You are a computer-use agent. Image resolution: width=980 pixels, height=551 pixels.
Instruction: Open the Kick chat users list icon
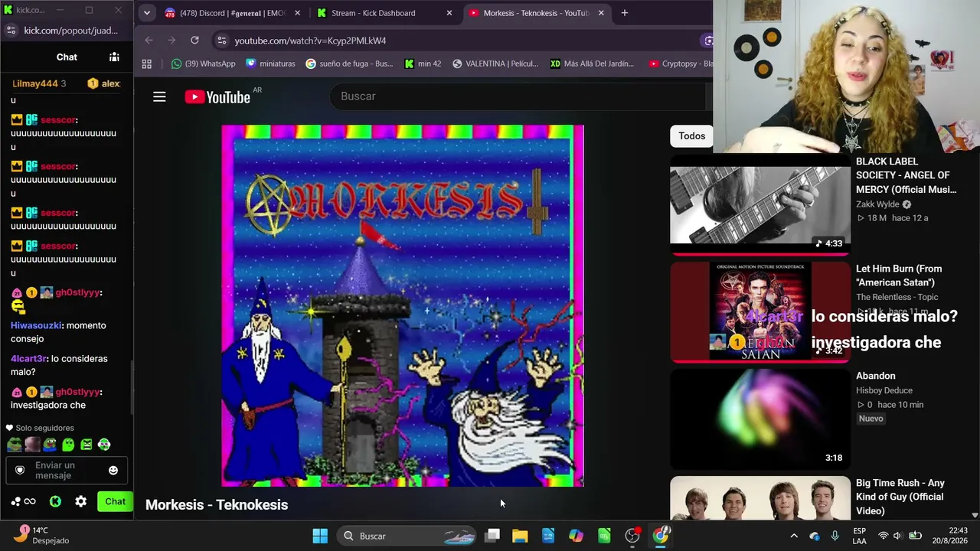point(114,57)
